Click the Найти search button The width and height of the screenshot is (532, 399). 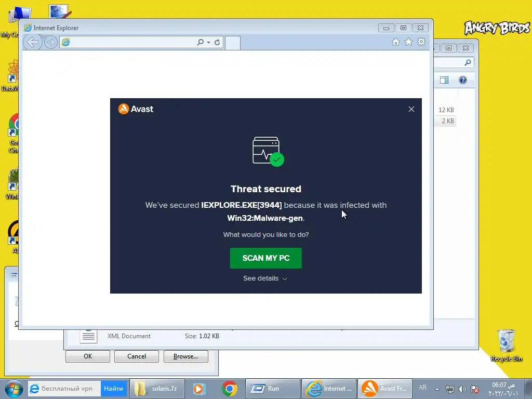tap(113, 389)
